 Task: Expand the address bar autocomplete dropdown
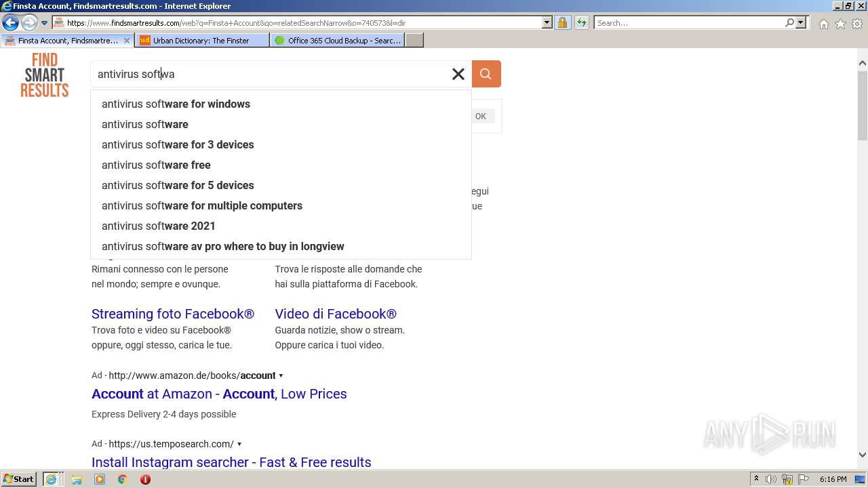547,23
